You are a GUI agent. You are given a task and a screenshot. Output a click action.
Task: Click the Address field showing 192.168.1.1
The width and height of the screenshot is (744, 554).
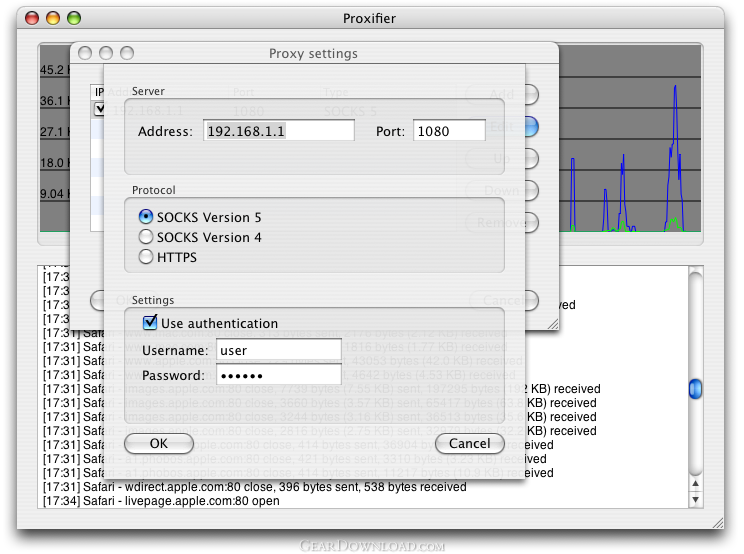279,130
